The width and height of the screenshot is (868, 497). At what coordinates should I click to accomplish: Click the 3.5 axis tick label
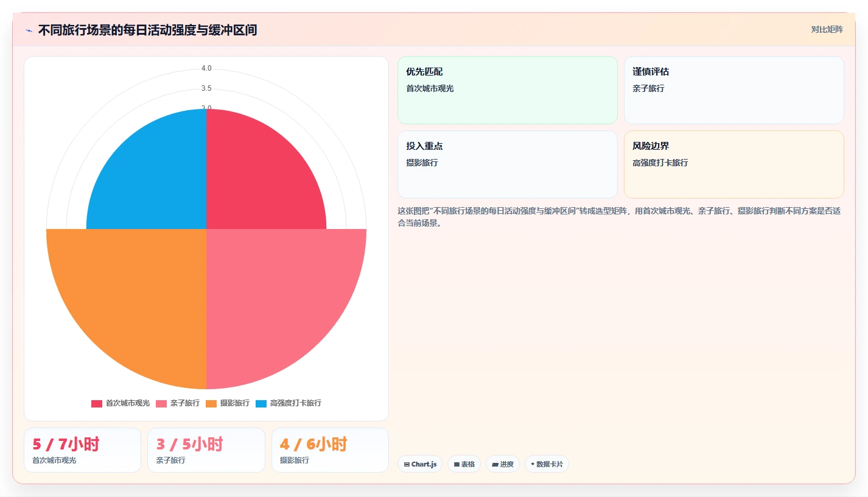click(206, 88)
